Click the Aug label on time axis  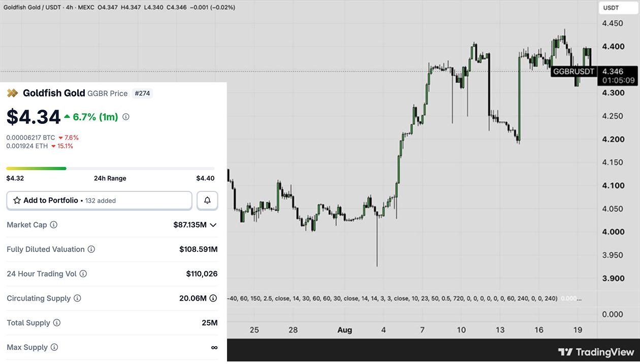[345, 330]
